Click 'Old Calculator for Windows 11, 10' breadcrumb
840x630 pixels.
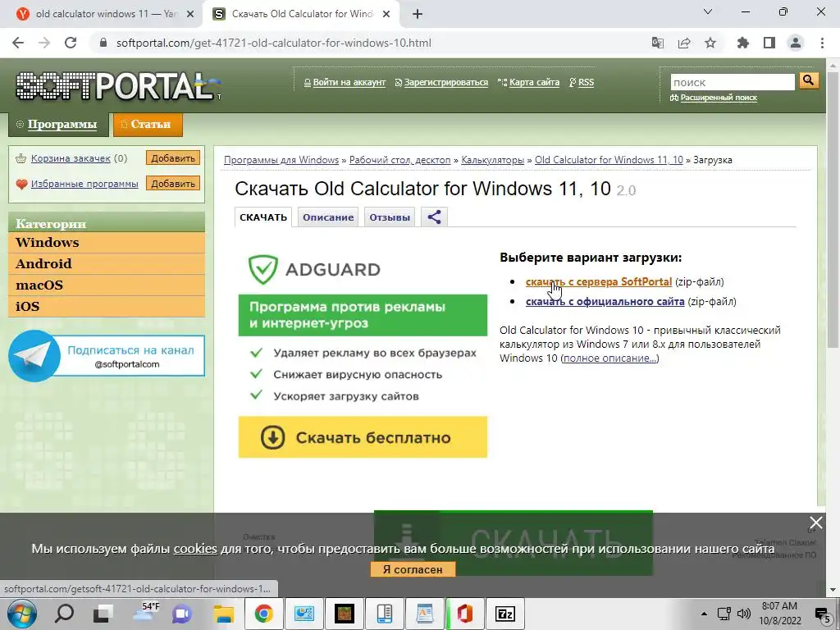click(609, 160)
